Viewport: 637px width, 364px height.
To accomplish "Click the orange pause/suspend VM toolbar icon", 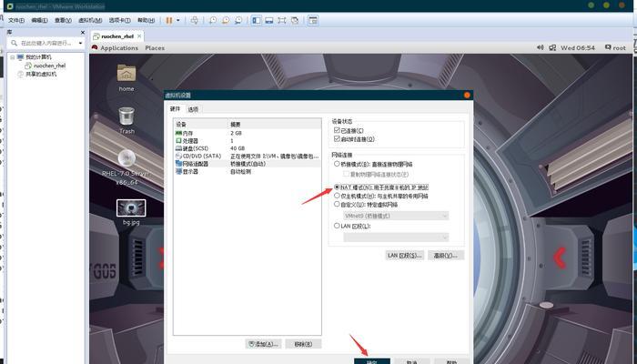I will 169,20.
